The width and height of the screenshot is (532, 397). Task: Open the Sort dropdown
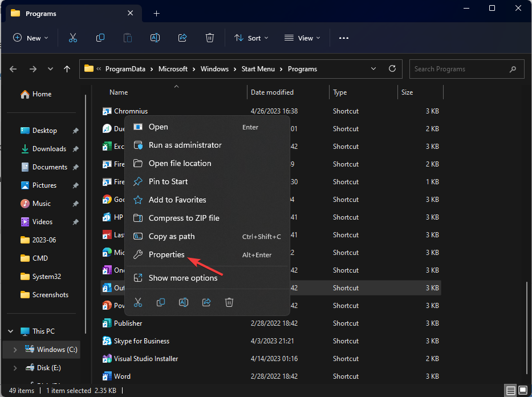click(251, 38)
